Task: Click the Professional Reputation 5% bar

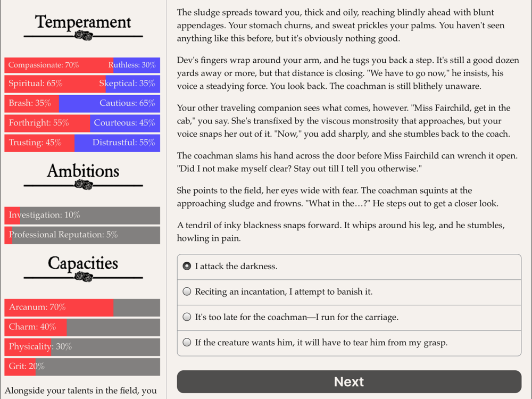Action: 82,235
